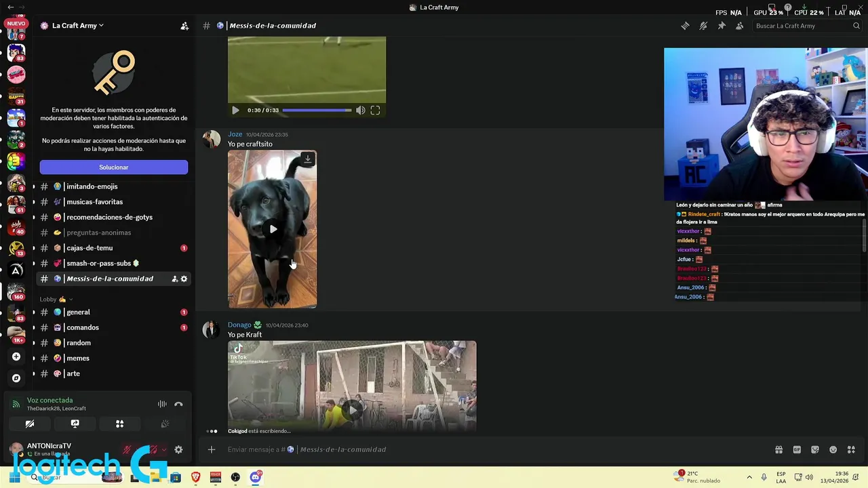Click the username Donago
Viewport: 868px width, 488px height.
coord(239,325)
